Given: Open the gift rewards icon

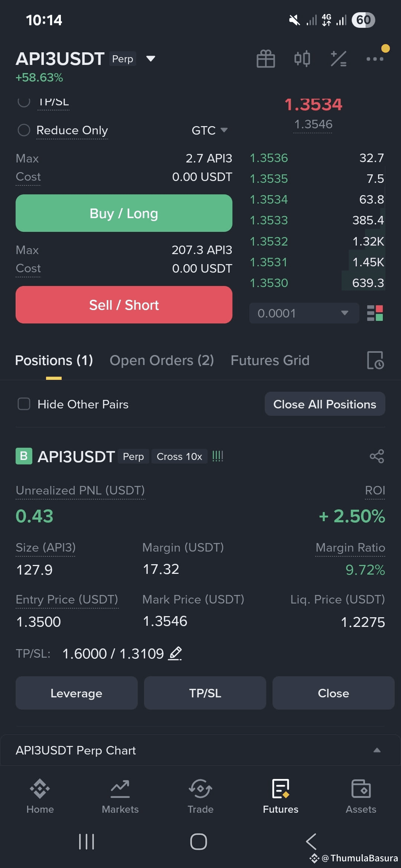Looking at the screenshot, I should pos(266,59).
